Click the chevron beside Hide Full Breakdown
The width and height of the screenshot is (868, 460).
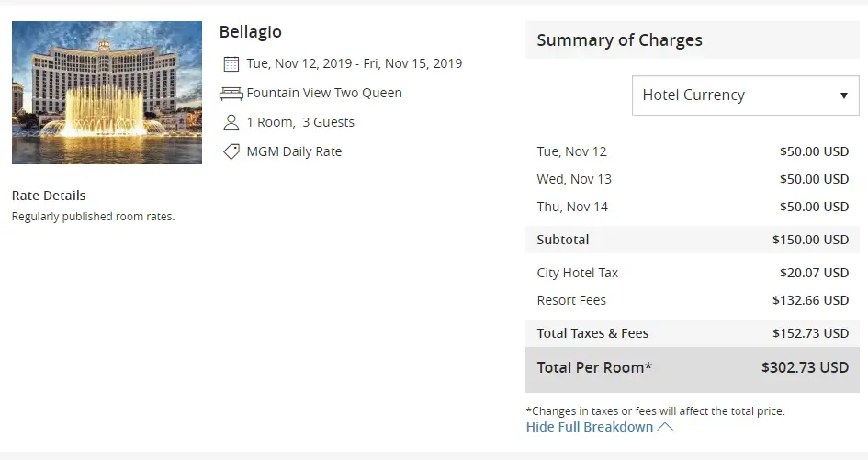coord(666,427)
